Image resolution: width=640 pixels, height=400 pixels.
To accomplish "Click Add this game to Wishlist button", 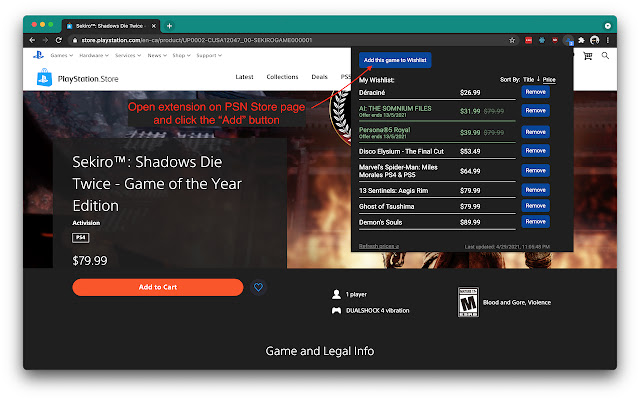I will tap(395, 60).
